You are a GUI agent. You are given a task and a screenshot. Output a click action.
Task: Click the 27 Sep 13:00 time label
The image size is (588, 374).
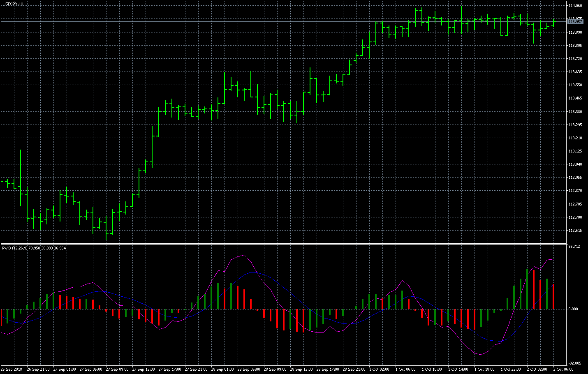coord(145,369)
